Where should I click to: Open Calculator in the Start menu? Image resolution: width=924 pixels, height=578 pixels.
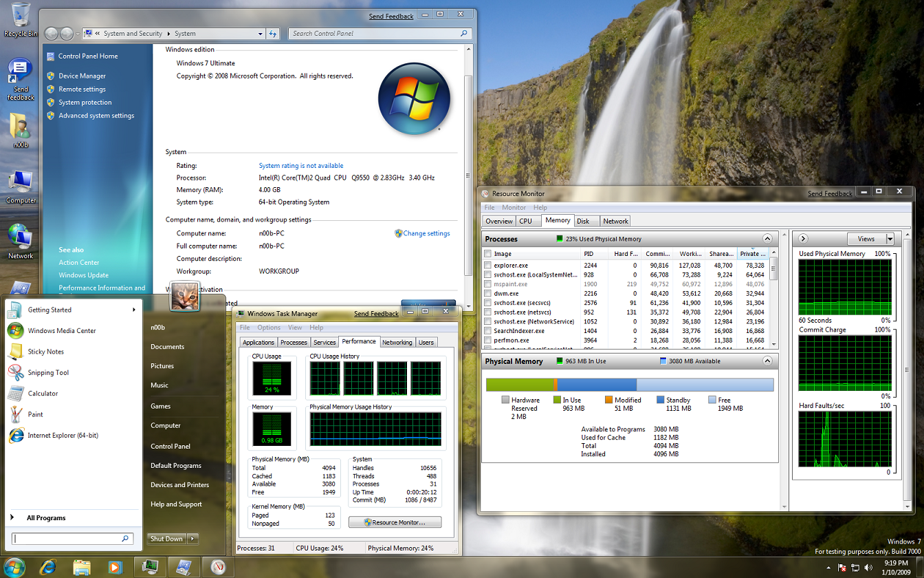pos(43,394)
